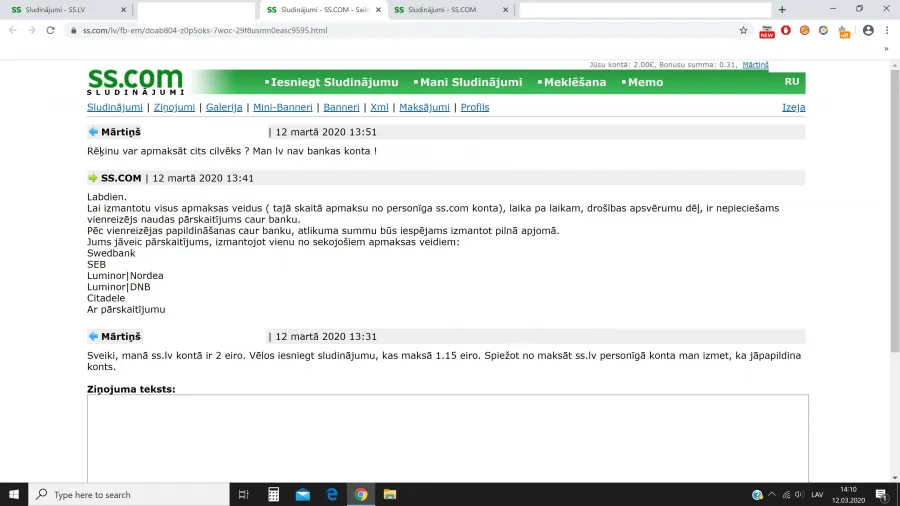900x506 pixels.
Task: Click the browser back arrow
Action: pos(13,30)
